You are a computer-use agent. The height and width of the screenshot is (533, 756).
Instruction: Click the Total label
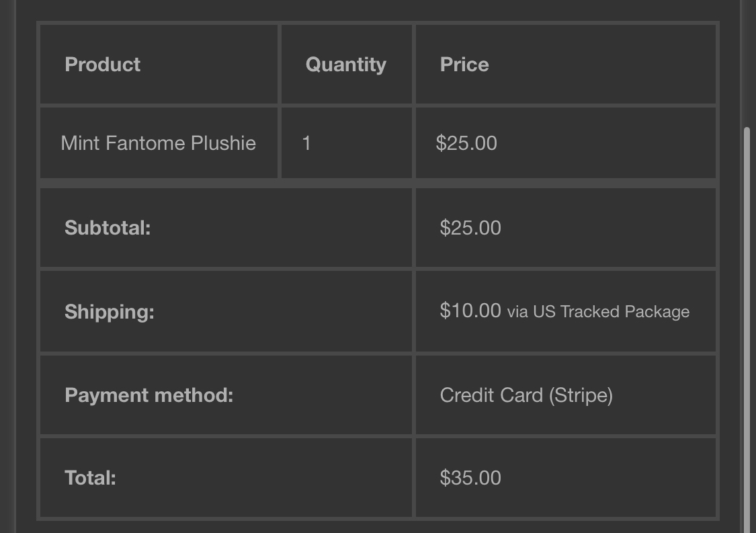pyautogui.click(x=90, y=478)
